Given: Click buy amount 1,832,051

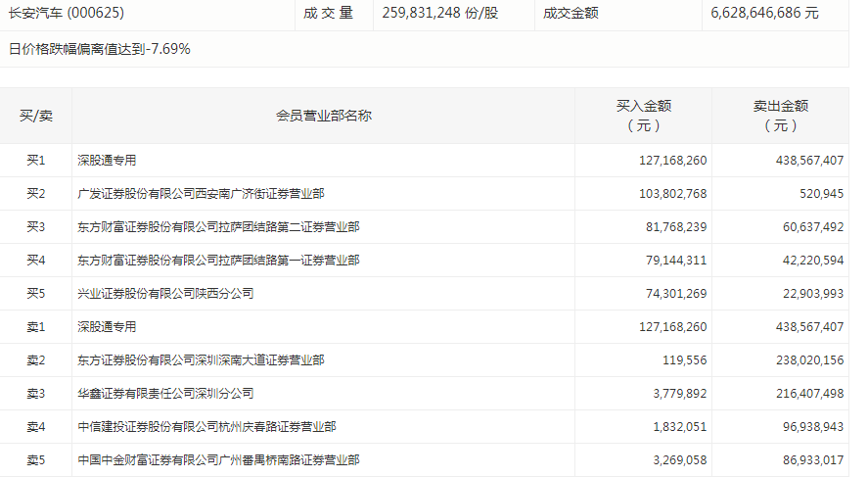Looking at the screenshot, I should (x=680, y=427).
